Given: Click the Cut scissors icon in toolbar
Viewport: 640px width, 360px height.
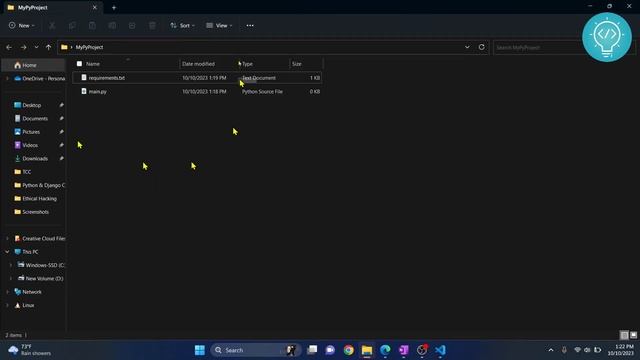Looking at the screenshot, I should pos(52,25).
